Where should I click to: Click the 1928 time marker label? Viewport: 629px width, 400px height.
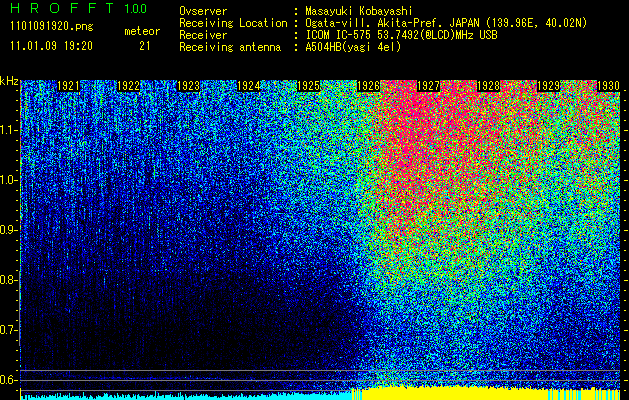[x=488, y=86]
